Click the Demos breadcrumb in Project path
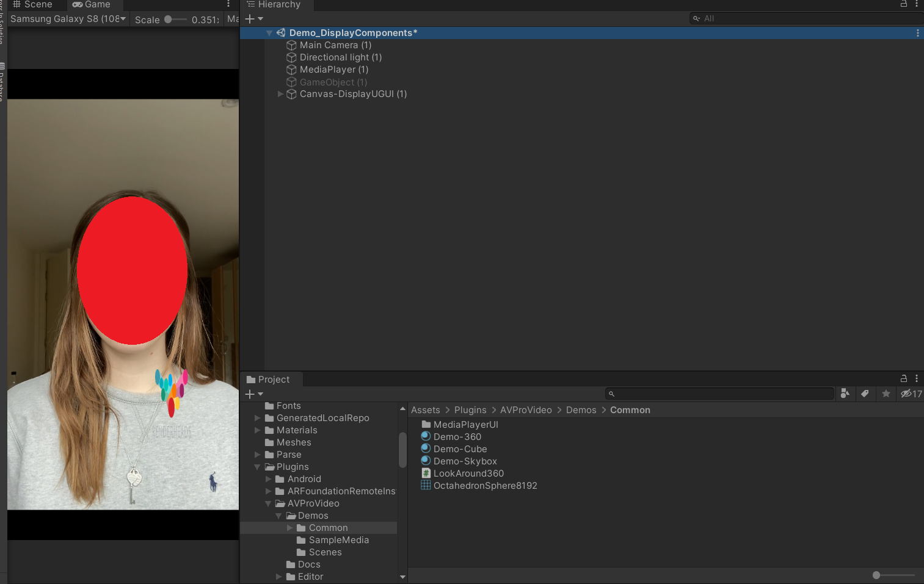The image size is (924, 584). pyautogui.click(x=581, y=409)
